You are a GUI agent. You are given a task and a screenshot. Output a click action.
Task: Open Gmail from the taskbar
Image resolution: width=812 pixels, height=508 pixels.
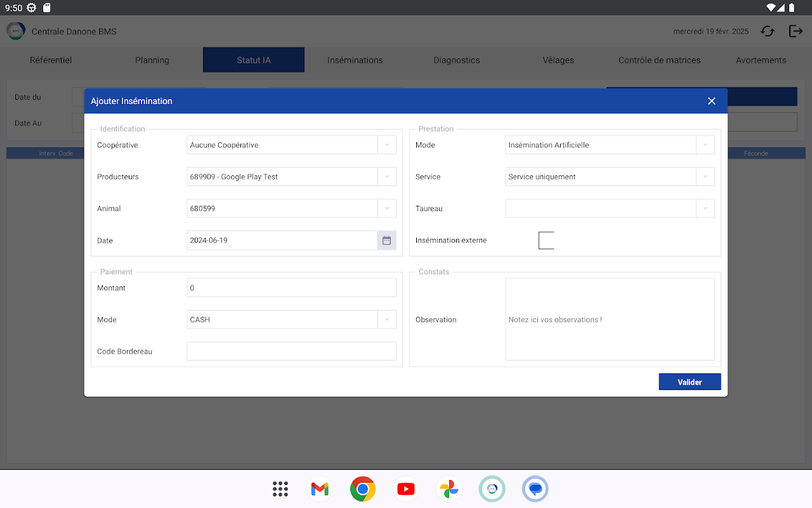click(320, 489)
